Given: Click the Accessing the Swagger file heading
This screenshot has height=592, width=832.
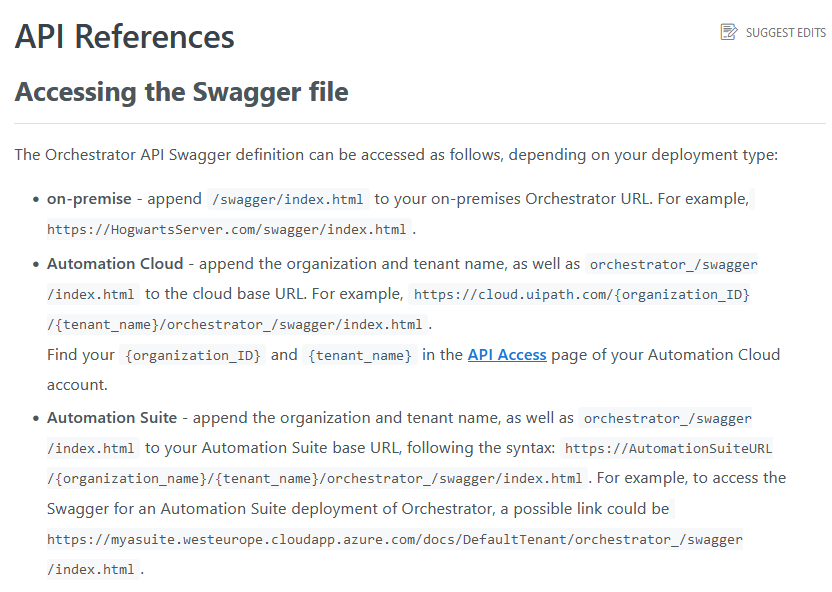Looking at the screenshot, I should coord(181,92).
